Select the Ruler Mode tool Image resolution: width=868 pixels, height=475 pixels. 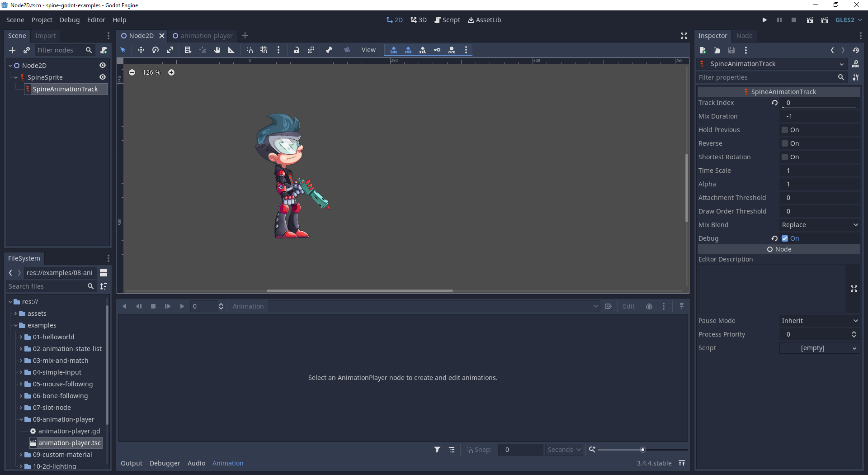[x=231, y=50]
